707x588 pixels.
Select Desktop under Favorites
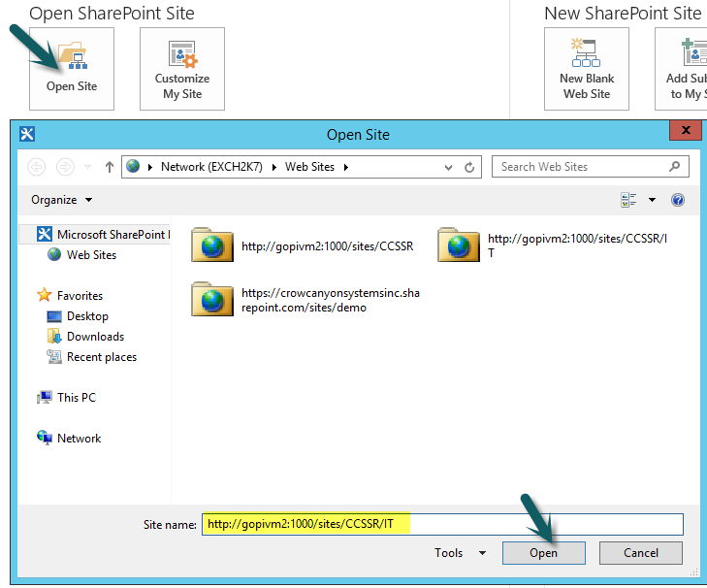pyautogui.click(x=87, y=316)
